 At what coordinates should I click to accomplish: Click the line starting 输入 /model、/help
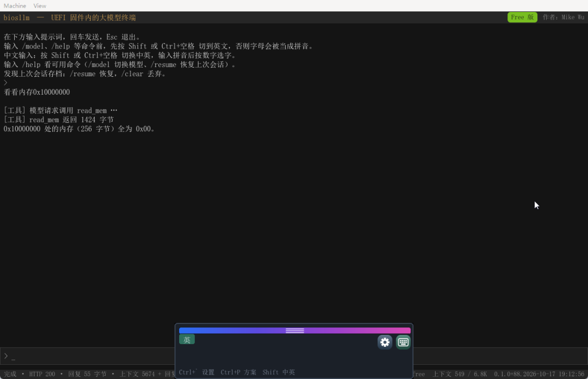pos(158,46)
